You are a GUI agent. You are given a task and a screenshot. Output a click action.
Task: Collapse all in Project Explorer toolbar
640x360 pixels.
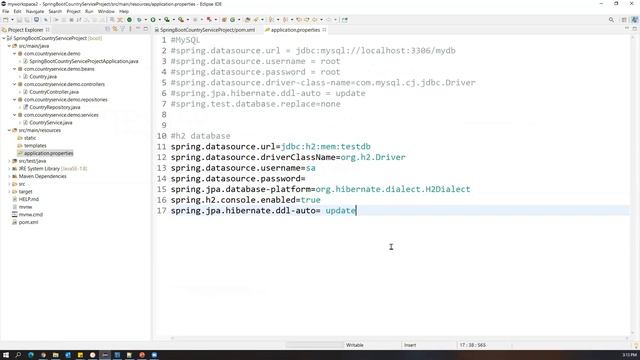tap(107, 29)
